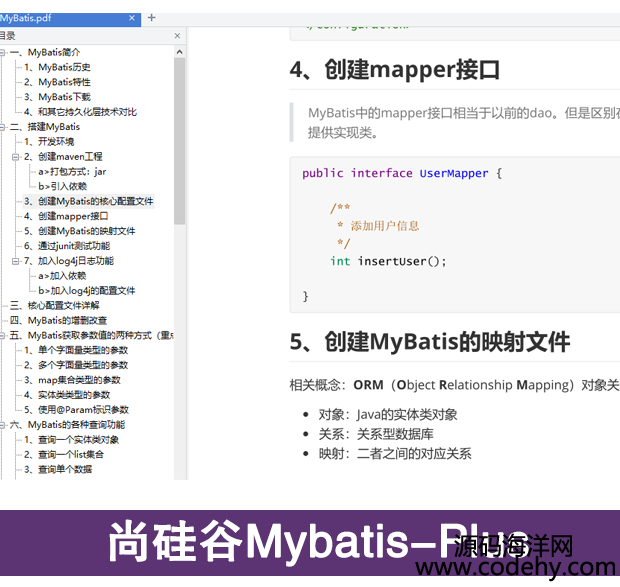
Task: Go to 1、开发环境 bookmark
Action: tap(49, 142)
